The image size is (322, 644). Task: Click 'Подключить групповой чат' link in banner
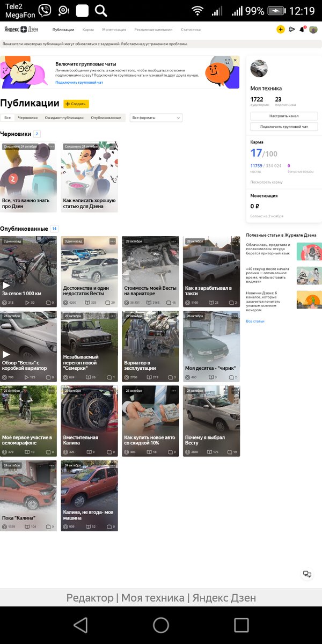79,83
